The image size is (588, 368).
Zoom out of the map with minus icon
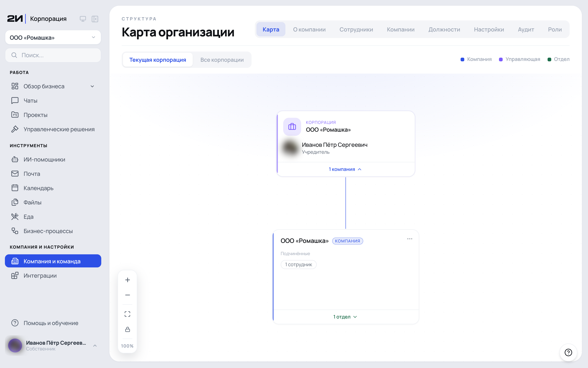click(x=127, y=295)
